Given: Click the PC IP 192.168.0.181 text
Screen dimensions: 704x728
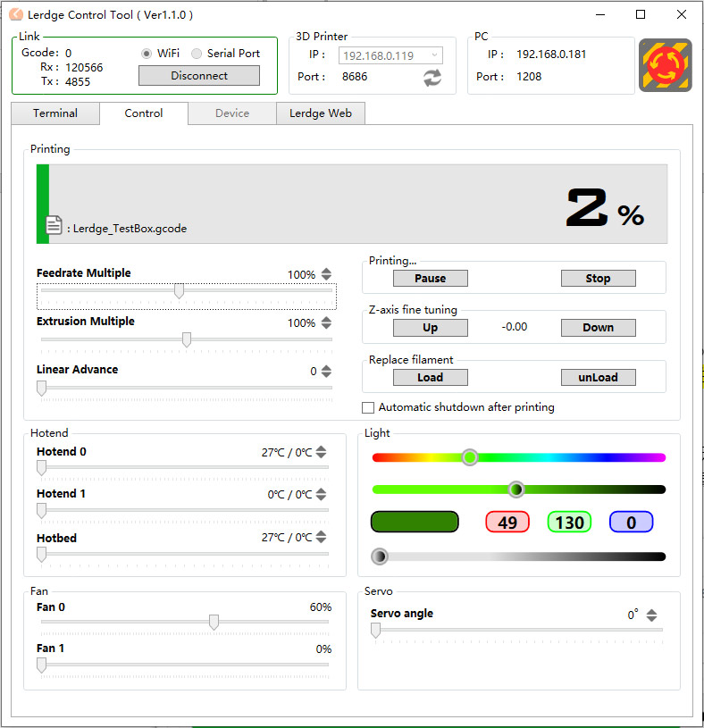Looking at the screenshot, I should [x=551, y=54].
